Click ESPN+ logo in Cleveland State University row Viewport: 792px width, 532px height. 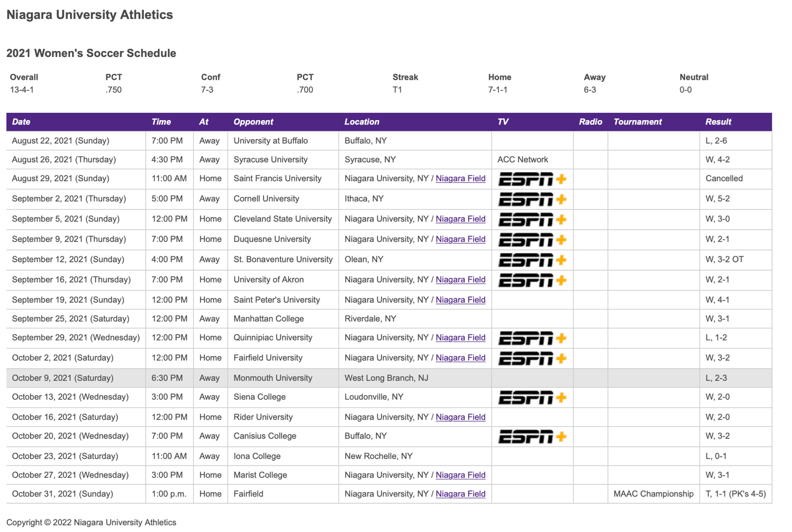(532, 219)
